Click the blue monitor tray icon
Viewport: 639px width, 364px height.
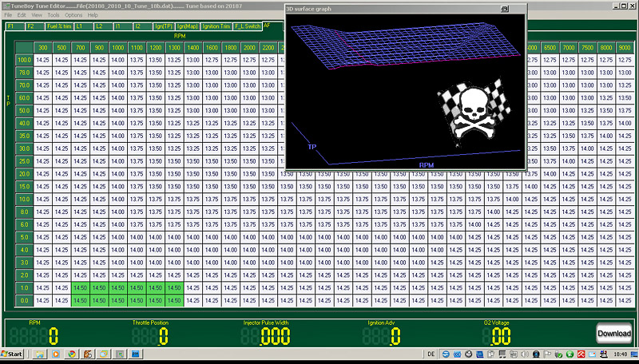[x=480, y=354]
